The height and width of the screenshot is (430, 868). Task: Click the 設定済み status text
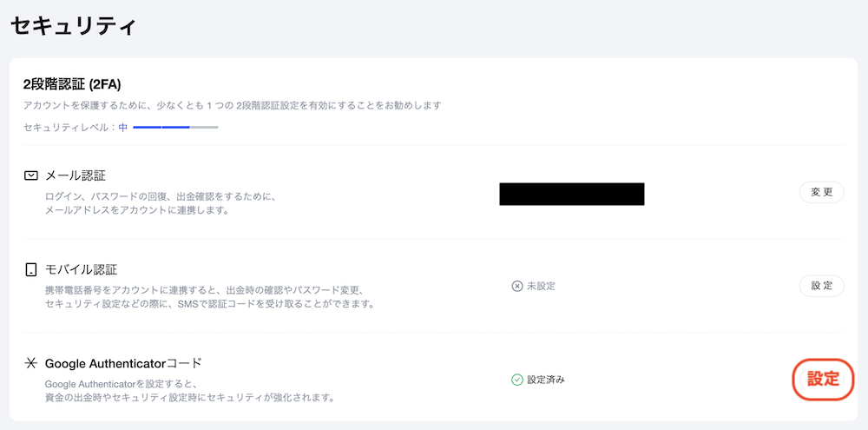coord(545,380)
